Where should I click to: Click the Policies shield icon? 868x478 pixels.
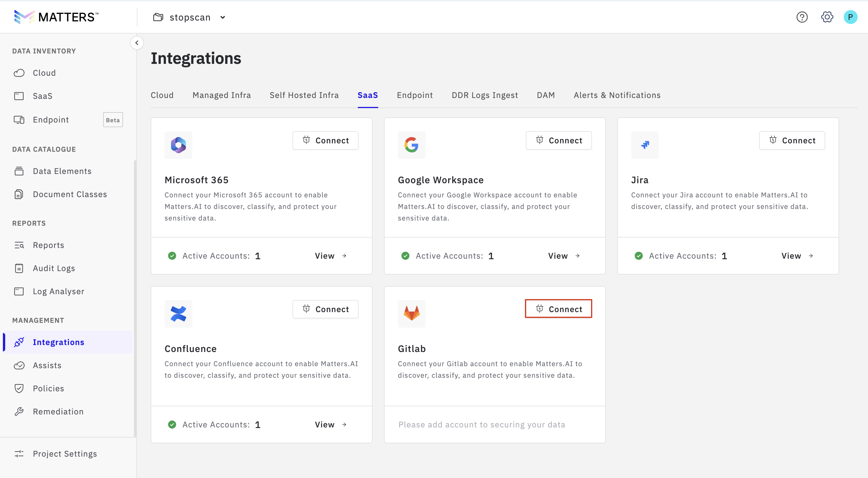19,389
